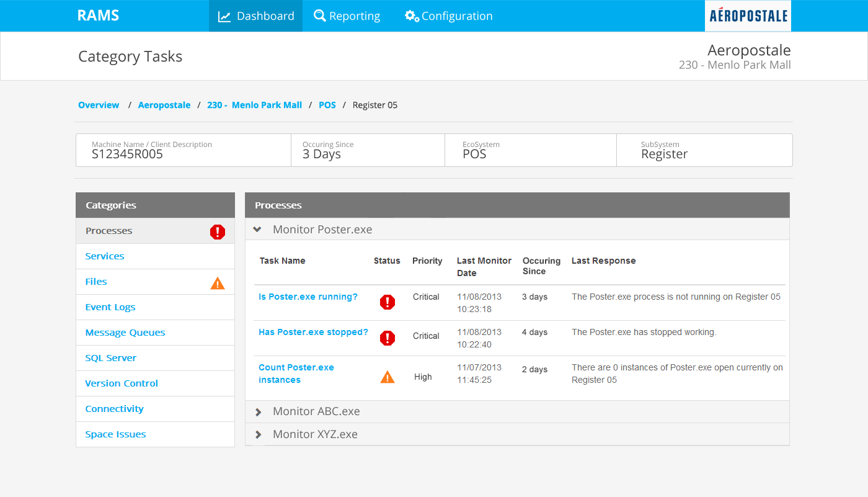Click the Configuration gears icon
868x497 pixels.
coord(412,16)
